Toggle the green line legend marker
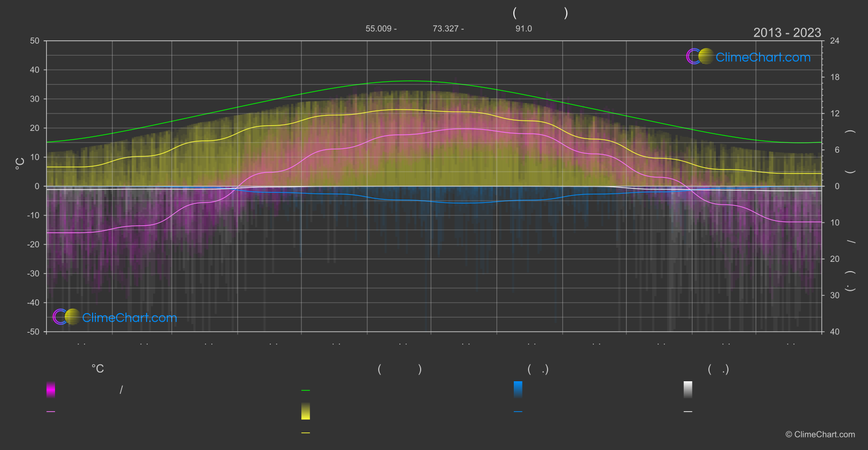Viewport: 868px width, 450px height. point(306,391)
